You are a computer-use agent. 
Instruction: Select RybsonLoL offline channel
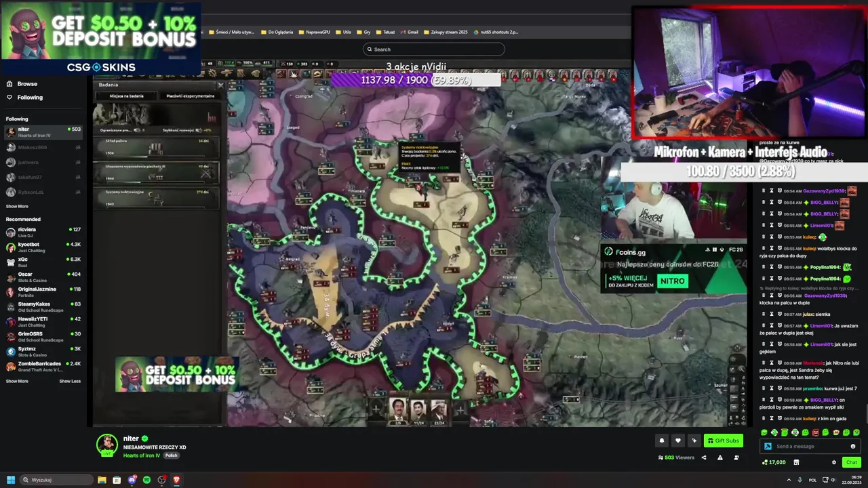(43, 192)
